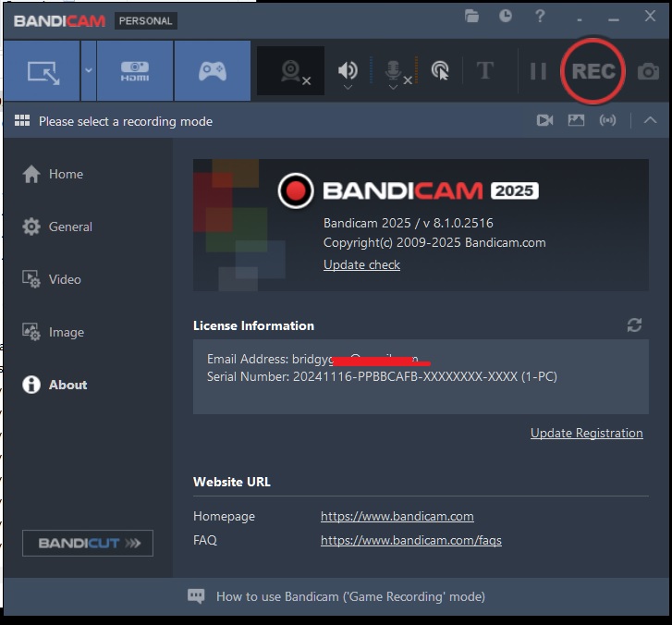
Task: Open the Video settings tab
Action: point(52,279)
